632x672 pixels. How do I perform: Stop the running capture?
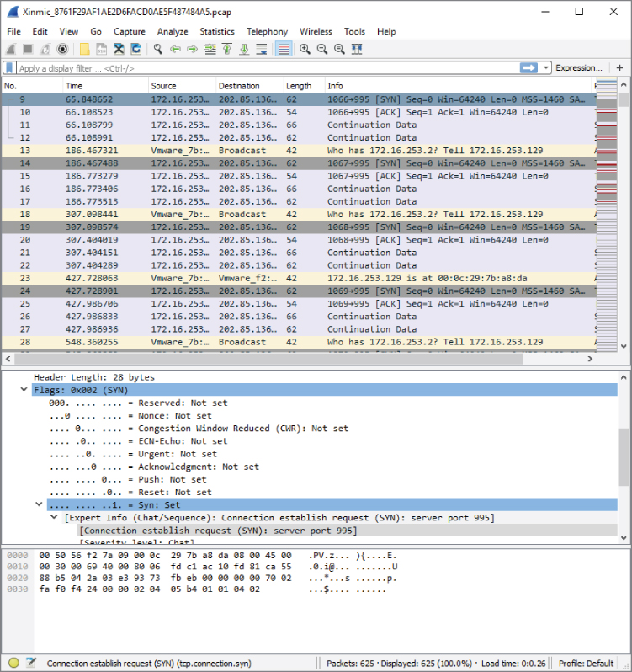tap(29, 50)
